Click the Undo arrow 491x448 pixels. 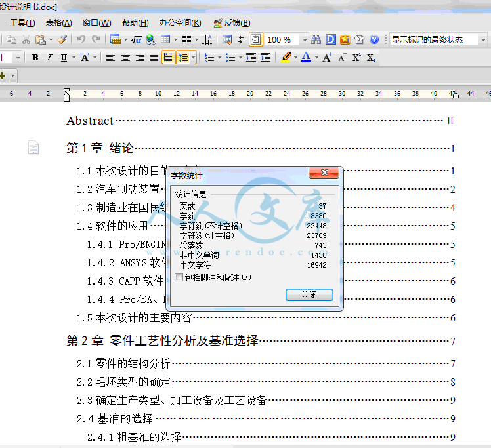(x=81, y=39)
